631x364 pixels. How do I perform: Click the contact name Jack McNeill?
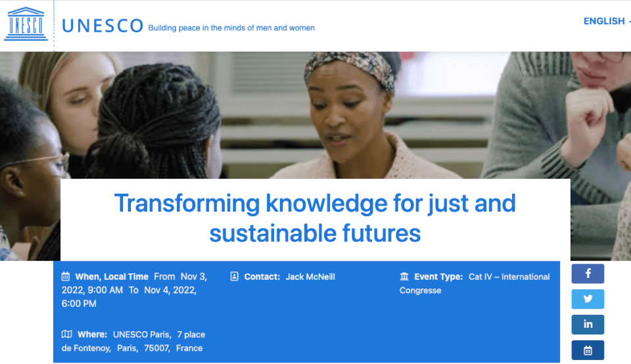[x=310, y=277]
